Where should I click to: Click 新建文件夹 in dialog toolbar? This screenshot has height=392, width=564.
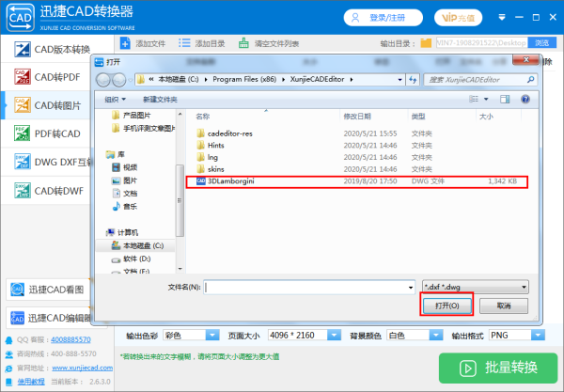point(160,100)
